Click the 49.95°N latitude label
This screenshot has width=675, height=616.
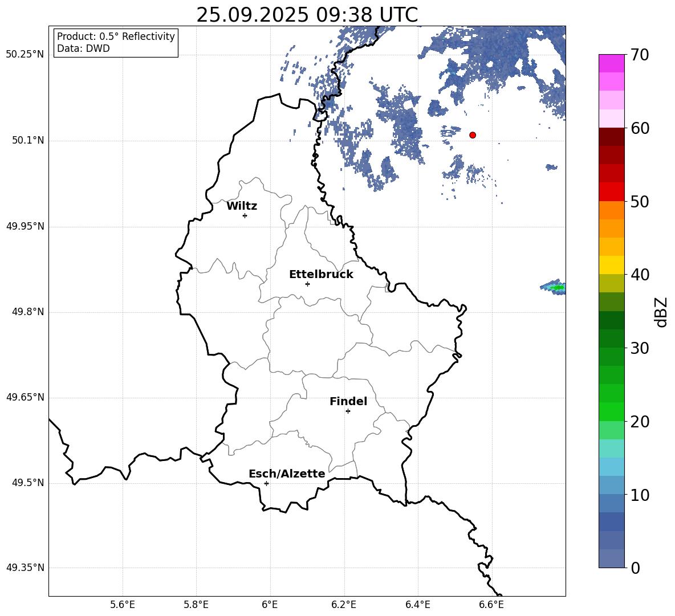pyautogui.click(x=25, y=226)
